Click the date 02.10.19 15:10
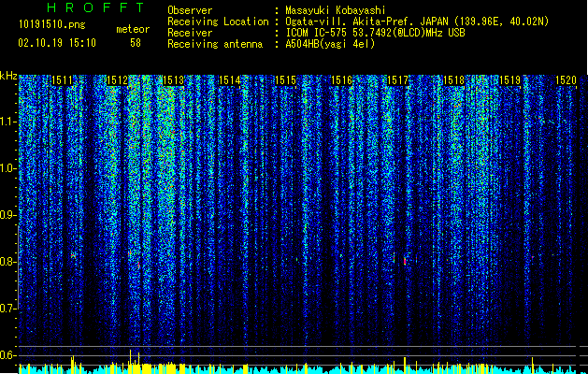 coord(57,43)
